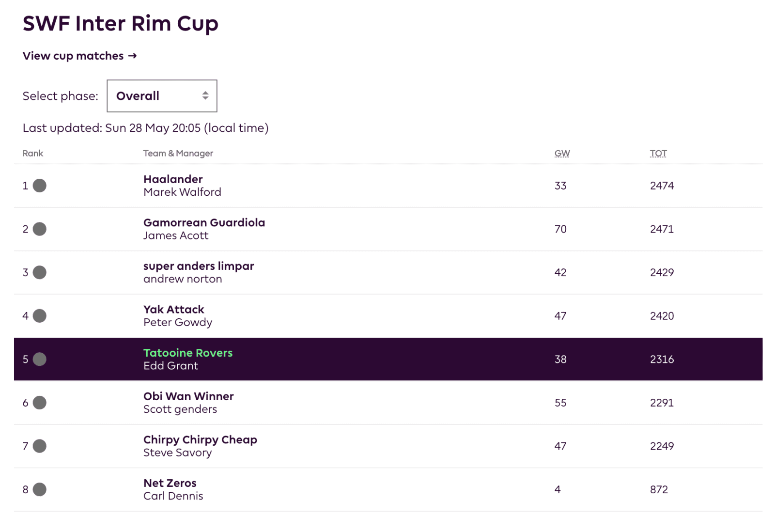Click the rank dot for Net Zeros
This screenshot has width=775, height=532.
pyautogui.click(x=40, y=489)
